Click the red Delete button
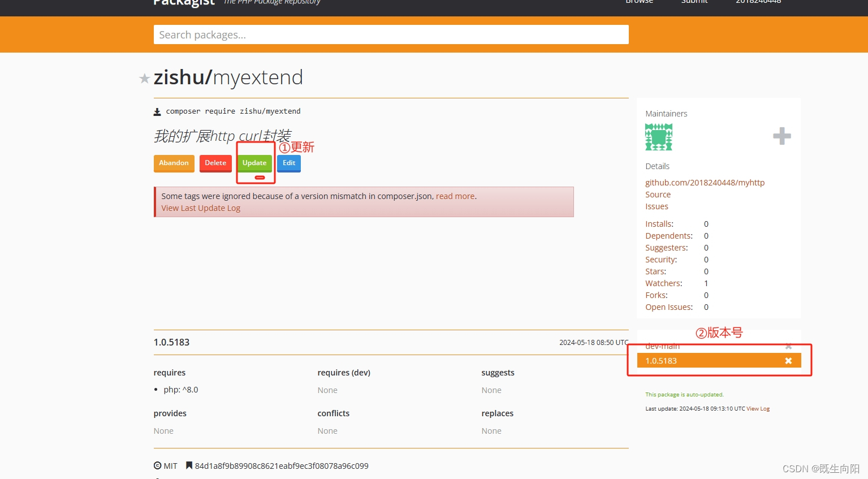 [215, 163]
